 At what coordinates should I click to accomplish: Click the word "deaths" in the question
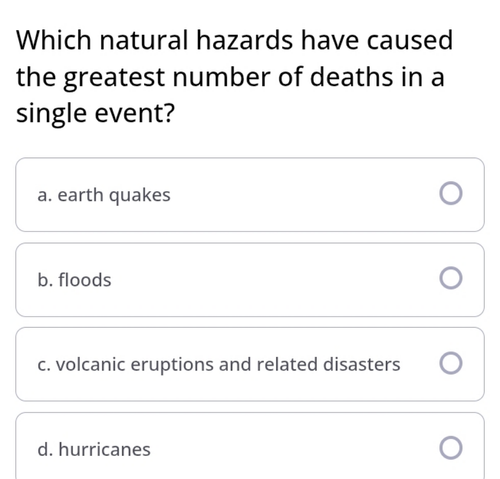352,77
